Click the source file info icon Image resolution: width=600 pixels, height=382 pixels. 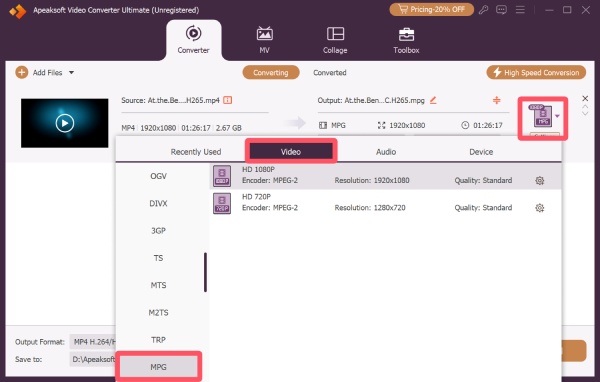(x=228, y=100)
